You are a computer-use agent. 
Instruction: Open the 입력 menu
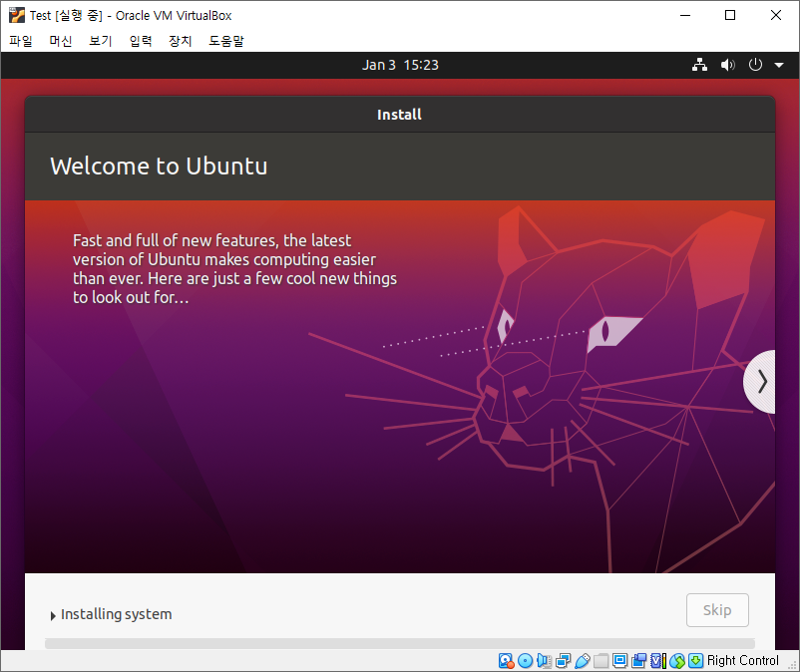click(x=141, y=41)
